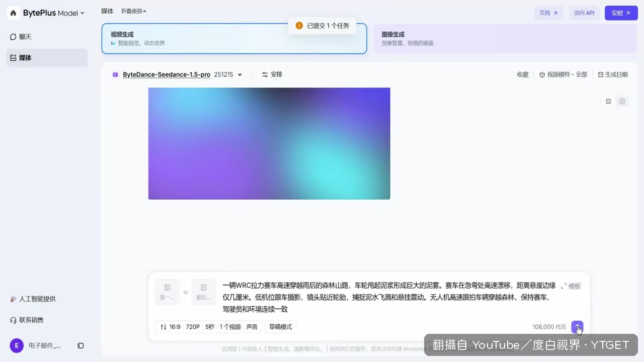644x362 pixels.
Task: Change the 5秒 duration
Action: click(x=210, y=327)
